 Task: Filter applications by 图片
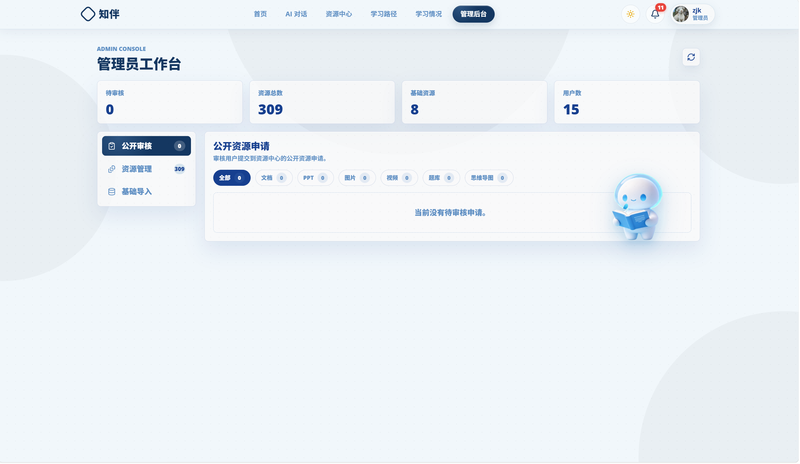(x=357, y=178)
